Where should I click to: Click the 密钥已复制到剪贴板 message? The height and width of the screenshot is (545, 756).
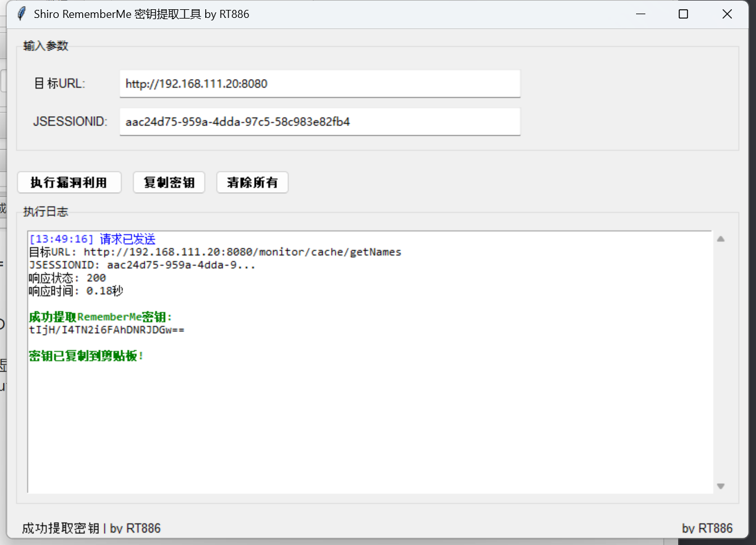86,356
